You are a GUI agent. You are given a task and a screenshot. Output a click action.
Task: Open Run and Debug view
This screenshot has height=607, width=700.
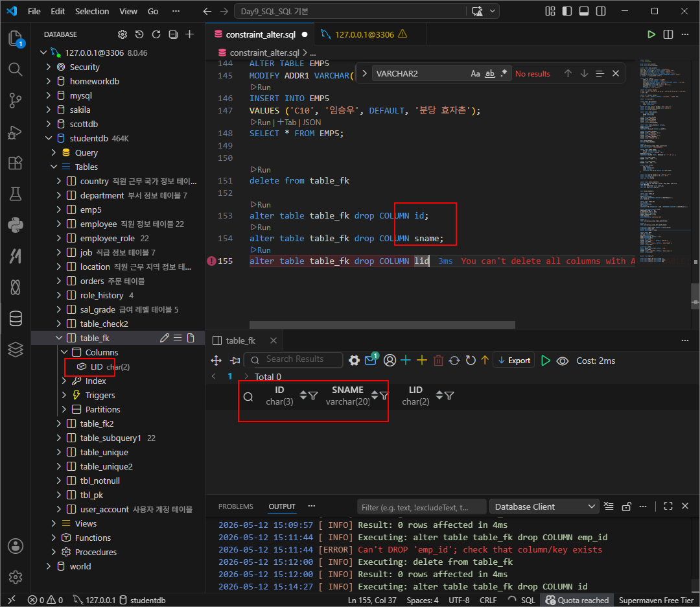15,132
